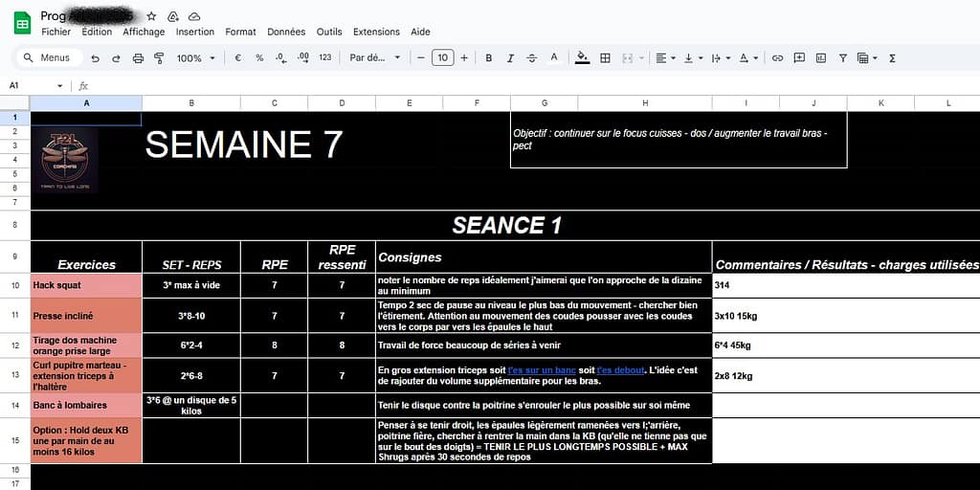Click the undo arrow
The width and height of the screenshot is (980, 490).
pos(95,58)
